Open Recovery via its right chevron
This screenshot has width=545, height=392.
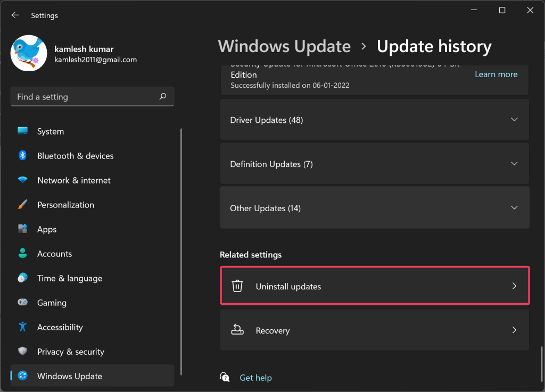[x=515, y=330]
